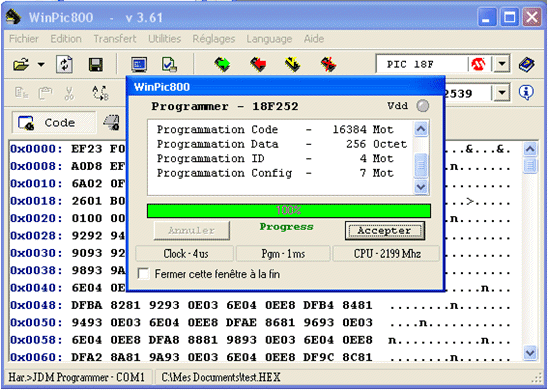Open the blue device book icon
Viewport: 548px width, 390px height.
click(x=527, y=65)
